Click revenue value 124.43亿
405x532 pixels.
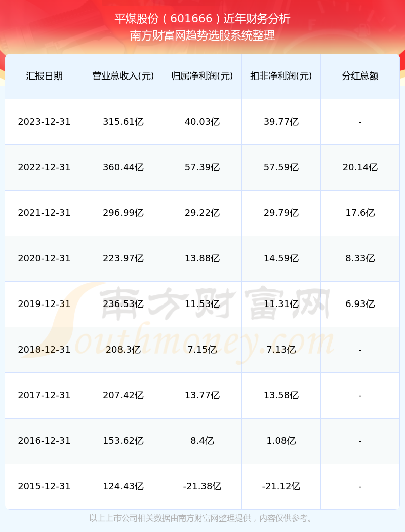tap(124, 486)
